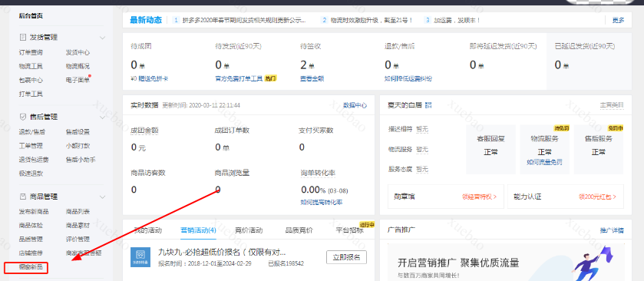Open 退款/售后 in the sidebar
Image resolution: width=644 pixels, height=281 pixels.
coord(32,132)
